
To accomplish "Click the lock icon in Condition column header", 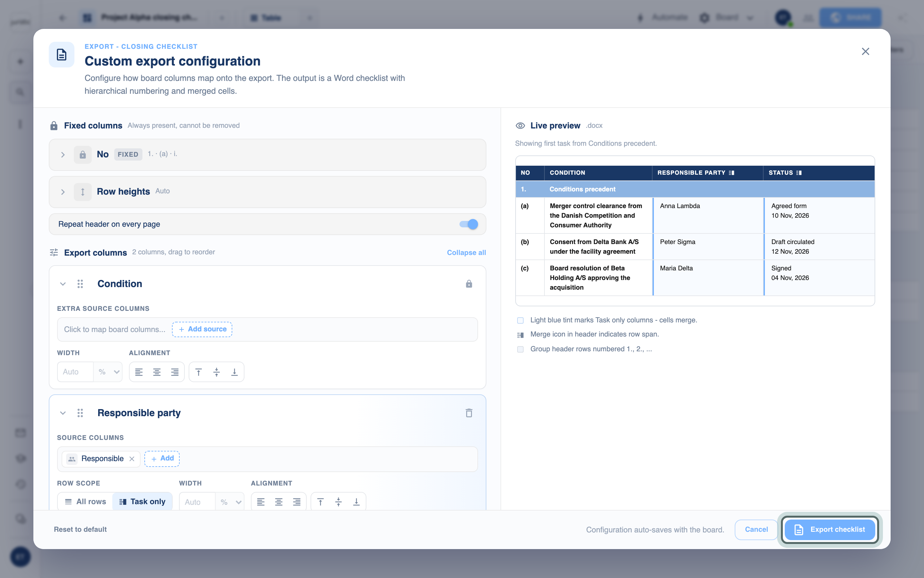I will pos(469,284).
